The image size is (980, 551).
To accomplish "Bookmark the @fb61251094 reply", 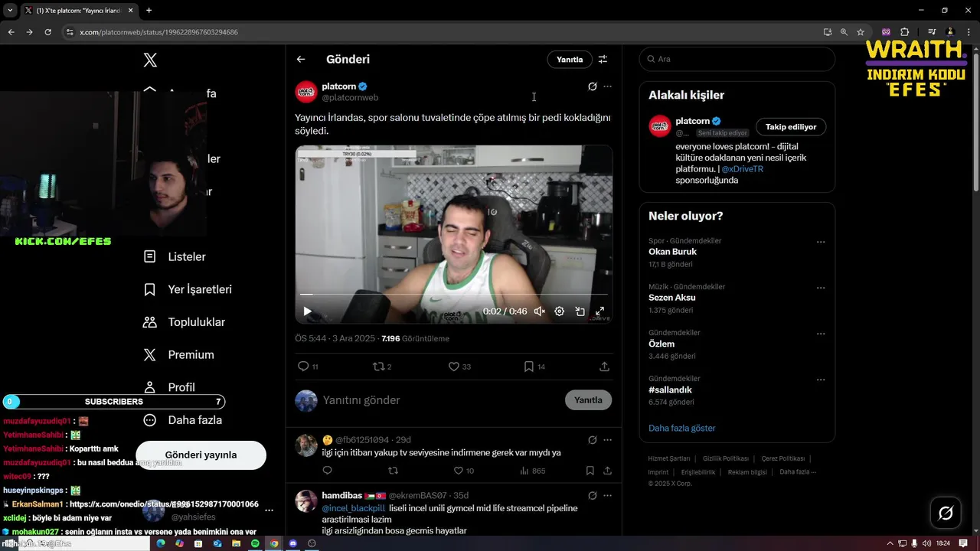I will coord(590,471).
